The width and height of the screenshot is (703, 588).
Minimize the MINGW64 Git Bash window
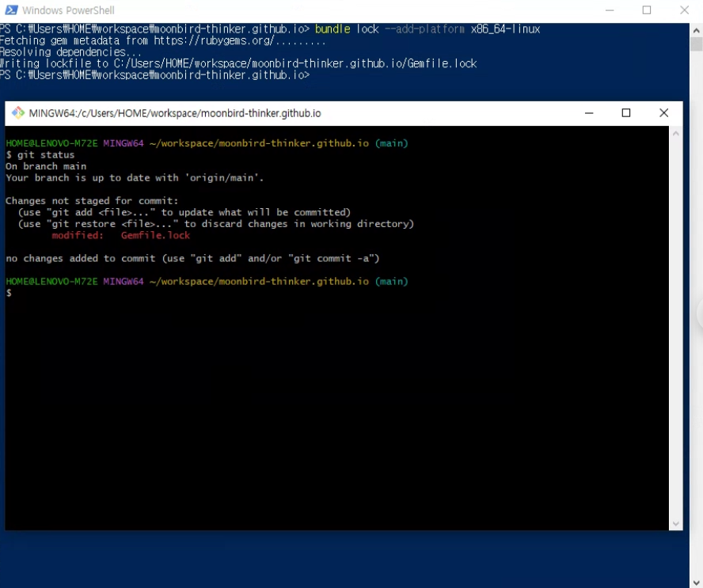(x=589, y=113)
